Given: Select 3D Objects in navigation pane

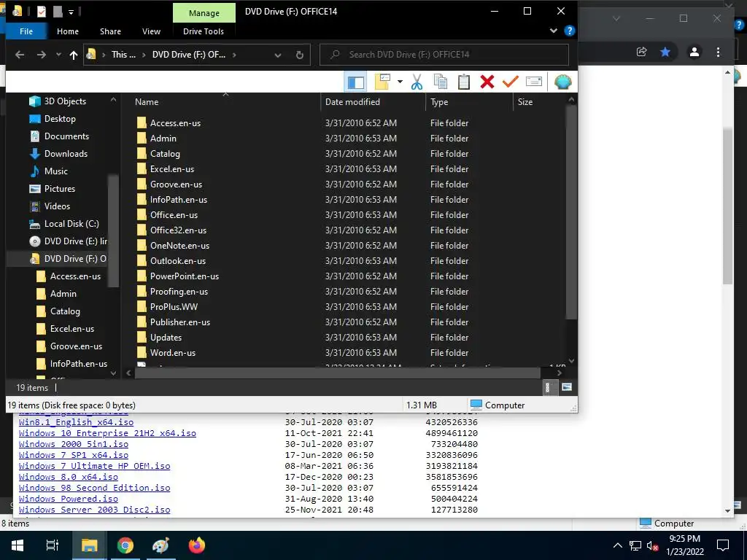Looking at the screenshot, I should (65, 101).
